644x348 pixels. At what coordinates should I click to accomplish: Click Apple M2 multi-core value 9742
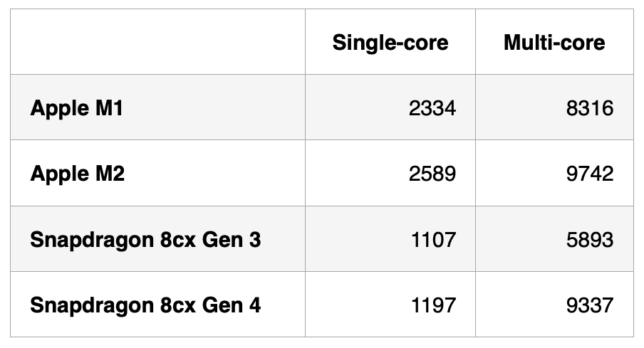point(590,174)
